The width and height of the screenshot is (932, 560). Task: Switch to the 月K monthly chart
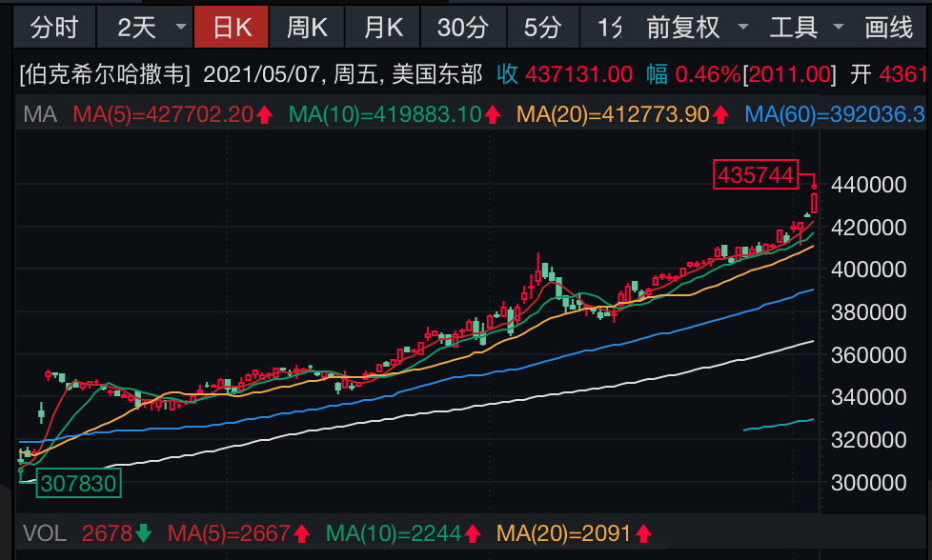point(383,28)
